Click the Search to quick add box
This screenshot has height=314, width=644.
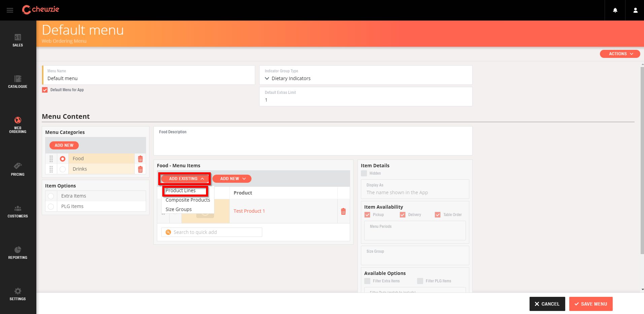(212, 232)
